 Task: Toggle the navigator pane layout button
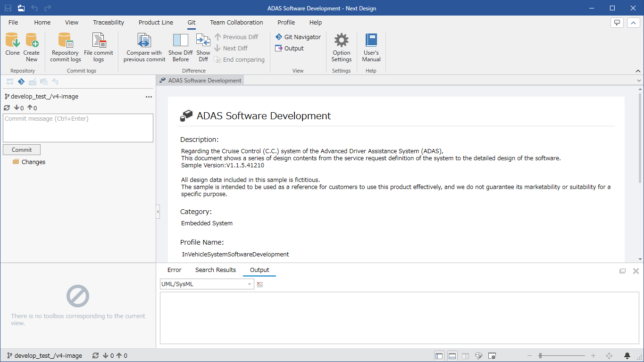[x=439, y=356]
